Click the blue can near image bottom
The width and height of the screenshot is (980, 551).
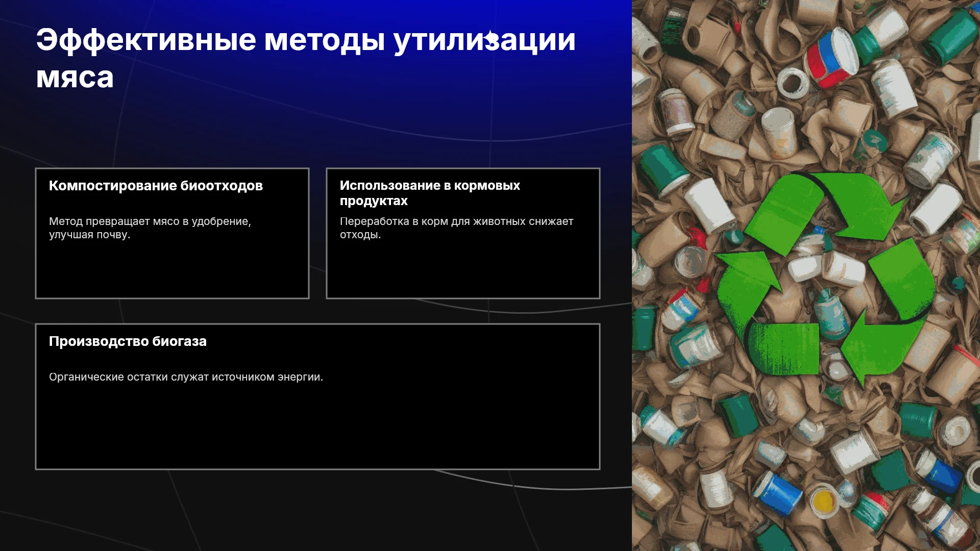click(x=779, y=492)
